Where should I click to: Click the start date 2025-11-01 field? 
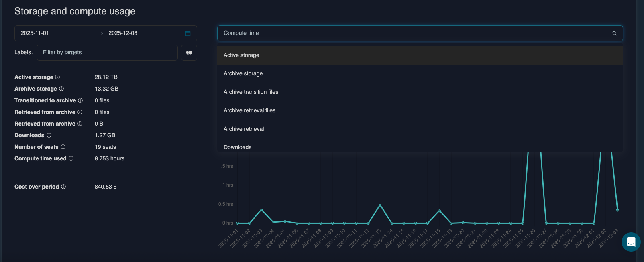35,33
